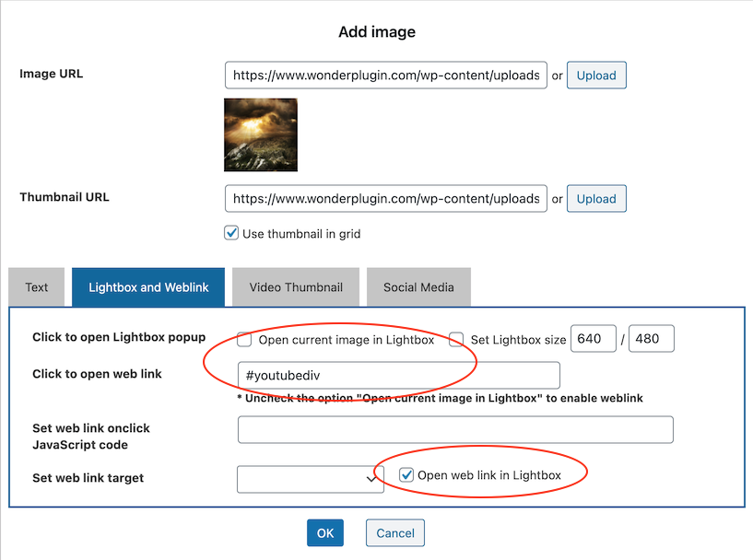This screenshot has width=753, height=560.
Task: Click the Lightbox height field showing 480
Action: click(651, 339)
